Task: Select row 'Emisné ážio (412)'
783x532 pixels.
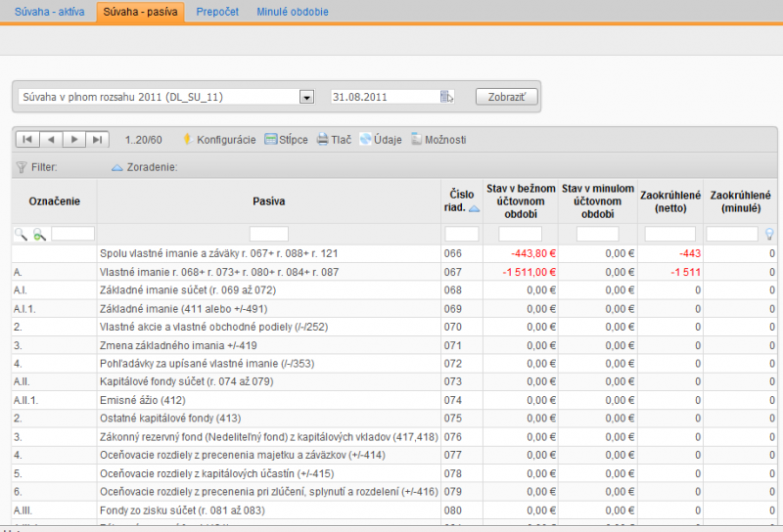Action: (x=394, y=400)
